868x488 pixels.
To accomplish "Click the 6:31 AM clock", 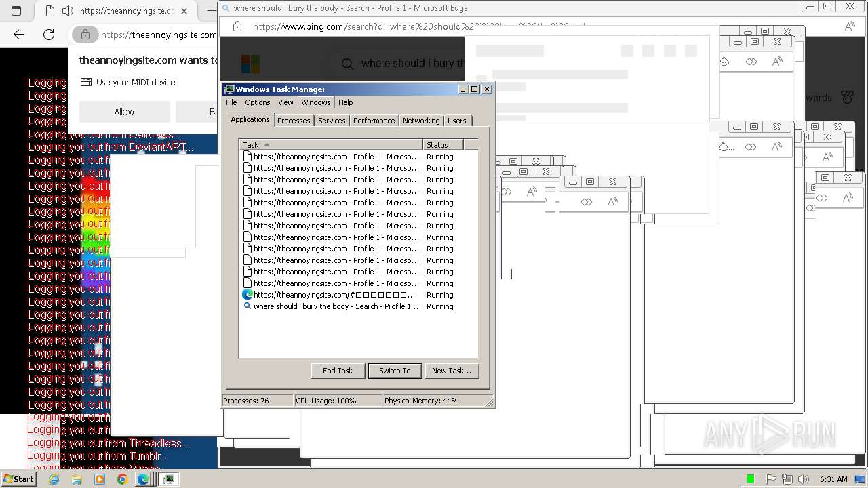I will (x=833, y=479).
